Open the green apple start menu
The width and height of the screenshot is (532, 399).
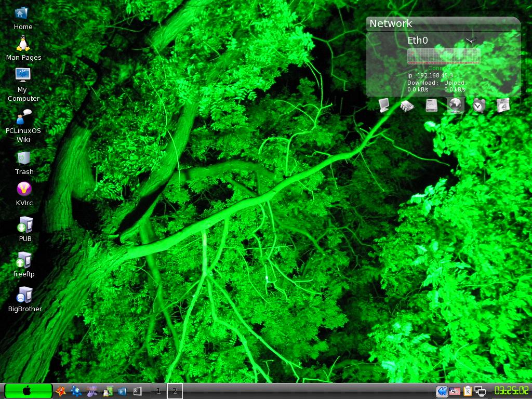click(29, 391)
